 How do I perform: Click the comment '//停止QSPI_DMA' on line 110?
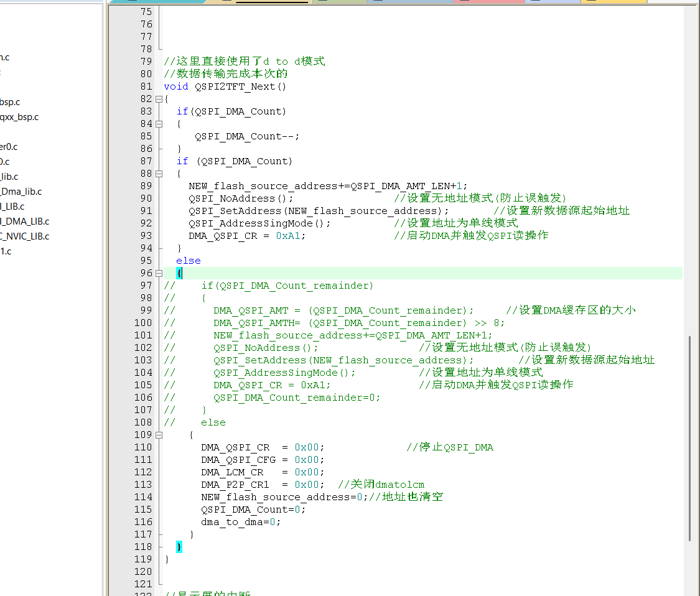click(449, 447)
